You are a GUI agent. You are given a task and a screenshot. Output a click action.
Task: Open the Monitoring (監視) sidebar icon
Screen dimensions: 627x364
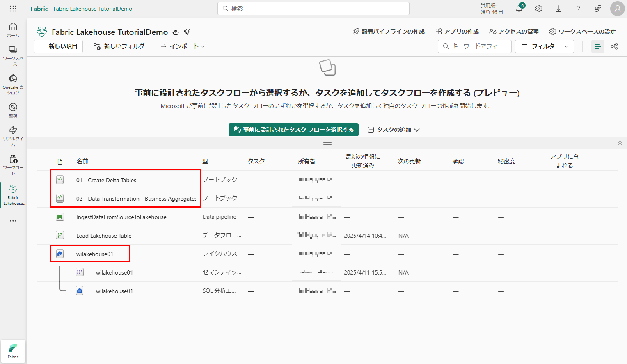(x=13, y=110)
